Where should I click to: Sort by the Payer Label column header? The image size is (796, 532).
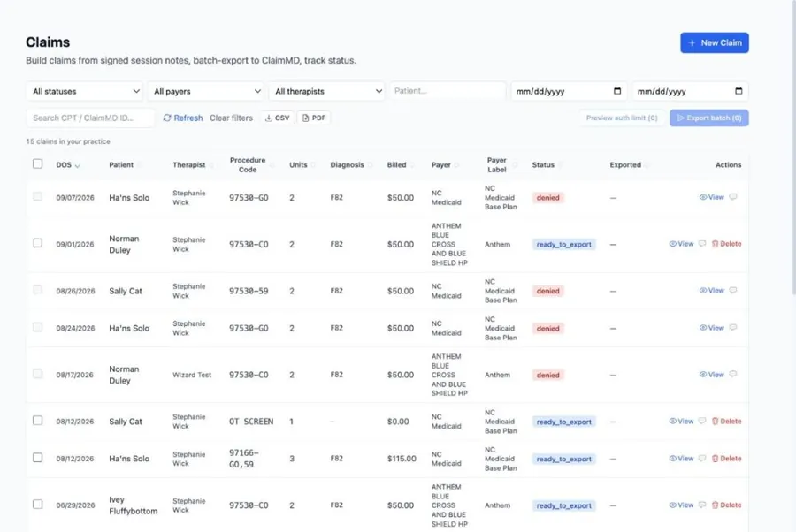pos(501,165)
